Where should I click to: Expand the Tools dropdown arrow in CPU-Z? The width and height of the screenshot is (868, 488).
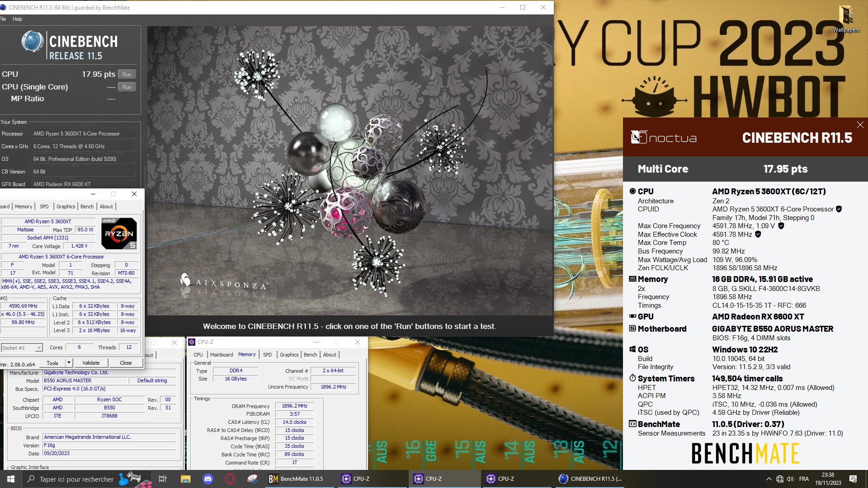(x=69, y=363)
